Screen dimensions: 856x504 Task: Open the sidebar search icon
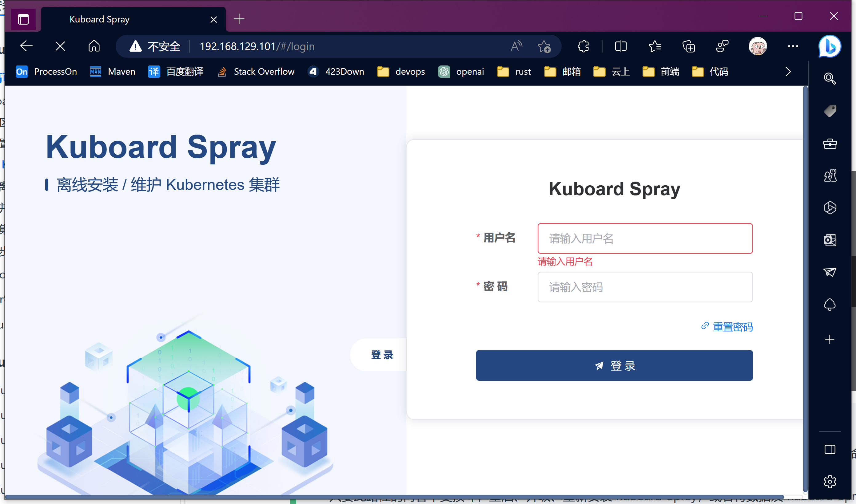click(830, 78)
